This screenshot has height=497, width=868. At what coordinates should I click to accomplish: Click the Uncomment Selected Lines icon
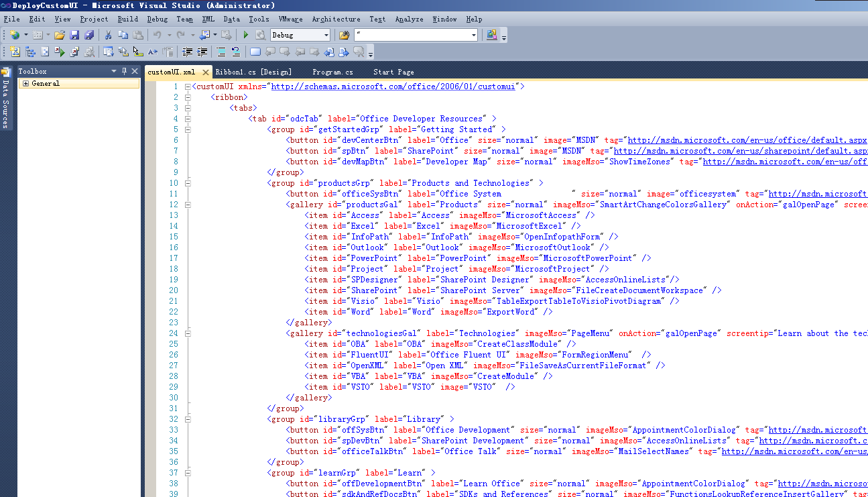pyautogui.click(x=236, y=52)
